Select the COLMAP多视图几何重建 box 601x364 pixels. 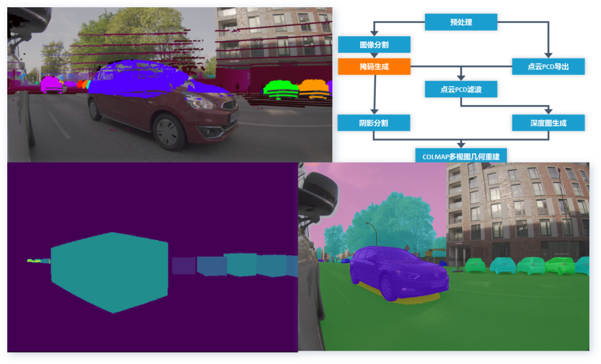[461, 155]
